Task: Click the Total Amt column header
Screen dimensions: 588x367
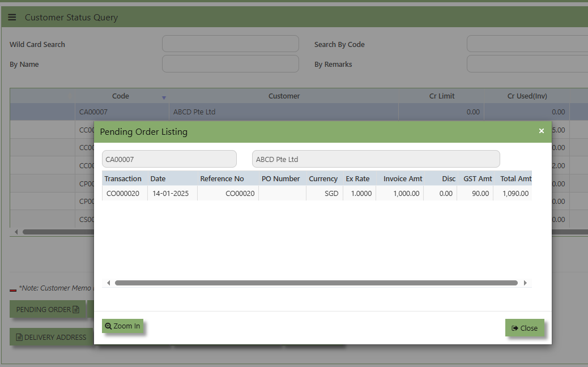Action: pos(513,178)
